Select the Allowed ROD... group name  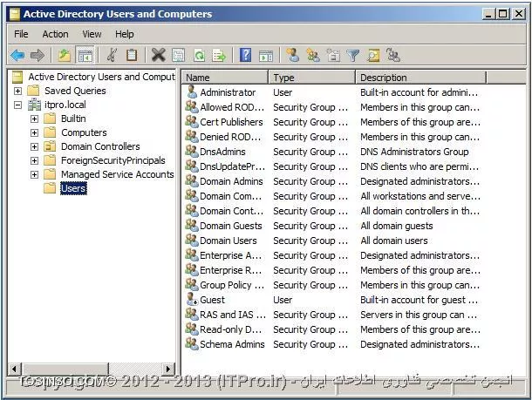[232, 107]
